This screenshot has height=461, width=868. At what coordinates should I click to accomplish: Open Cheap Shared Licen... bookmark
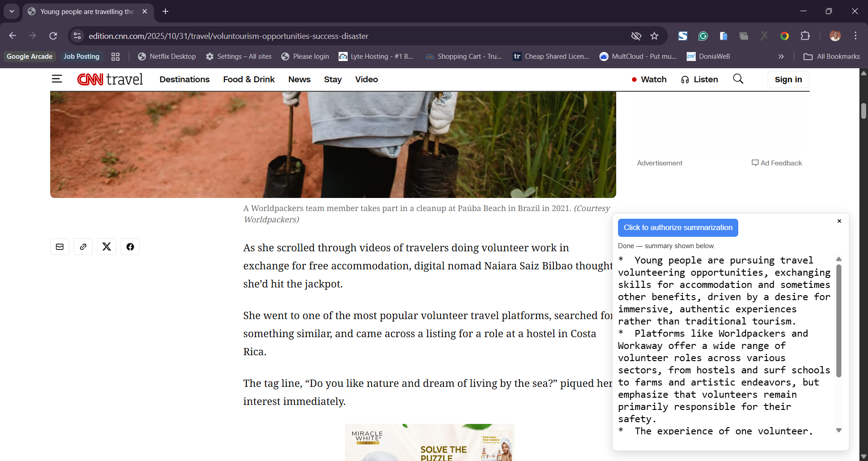pyautogui.click(x=551, y=56)
